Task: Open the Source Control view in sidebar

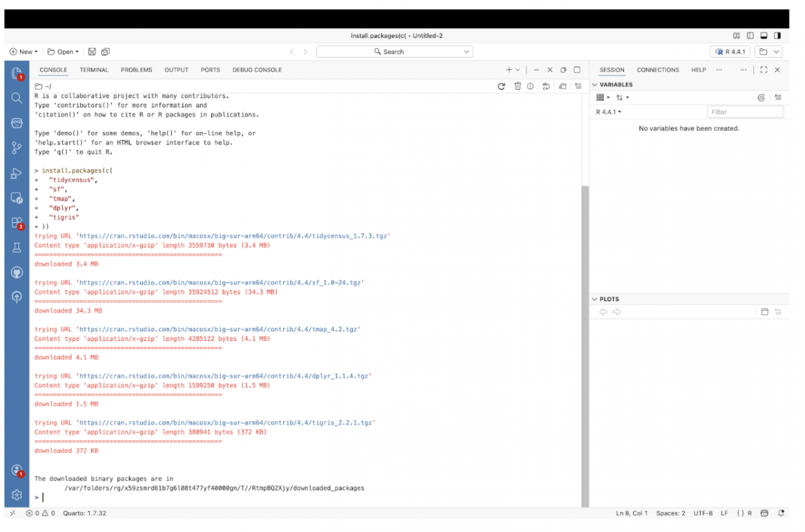Action: pos(17,148)
